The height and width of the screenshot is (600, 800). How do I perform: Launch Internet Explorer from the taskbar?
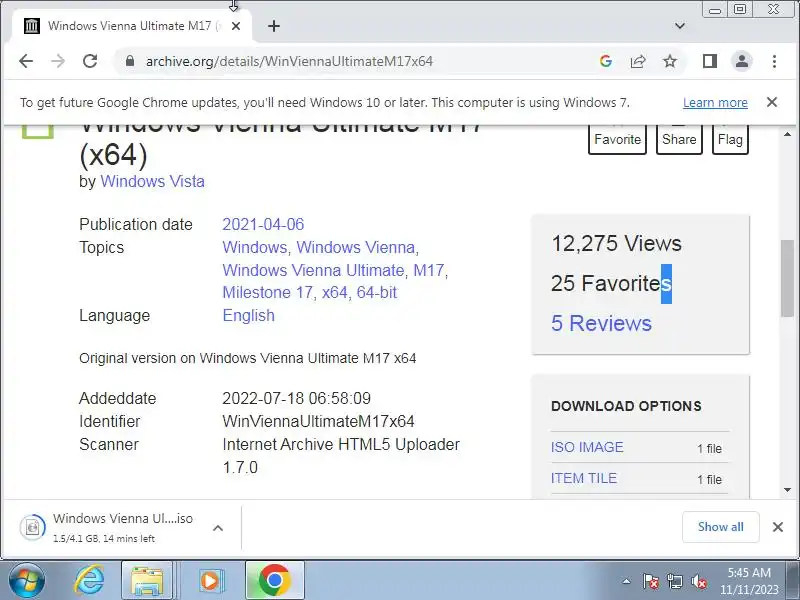(90, 581)
